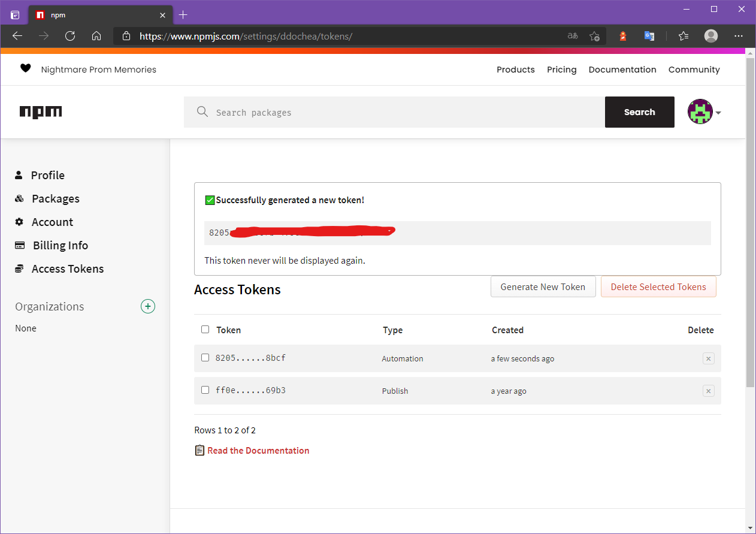Delete token ff0e......69b3 with x icon
Screen dimensions: 756x534
point(708,391)
